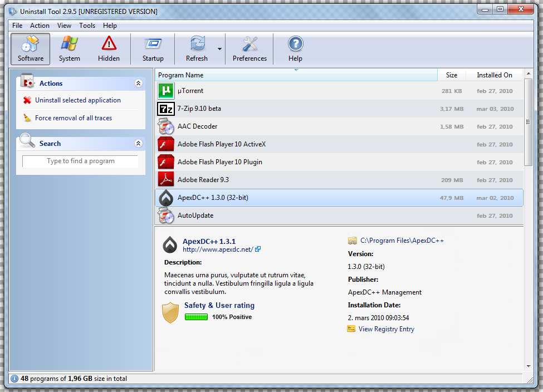Image resolution: width=543 pixels, height=392 pixels.
Task: Collapse the Search panel
Action: pyautogui.click(x=139, y=143)
